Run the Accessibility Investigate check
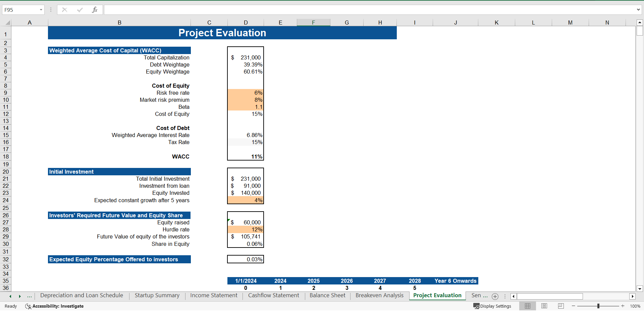The width and height of the screenshot is (644, 311). (x=54, y=306)
